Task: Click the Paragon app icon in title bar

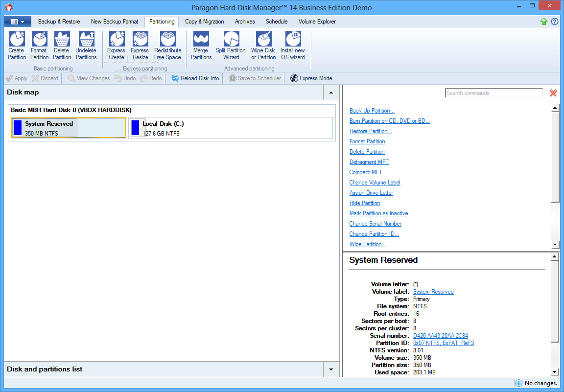Action: tap(9, 7)
